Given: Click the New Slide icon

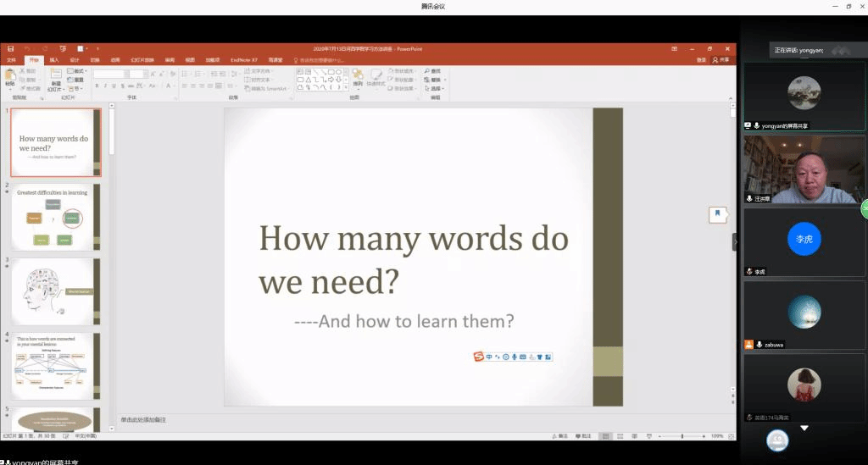Looking at the screenshot, I should point(56,77).
